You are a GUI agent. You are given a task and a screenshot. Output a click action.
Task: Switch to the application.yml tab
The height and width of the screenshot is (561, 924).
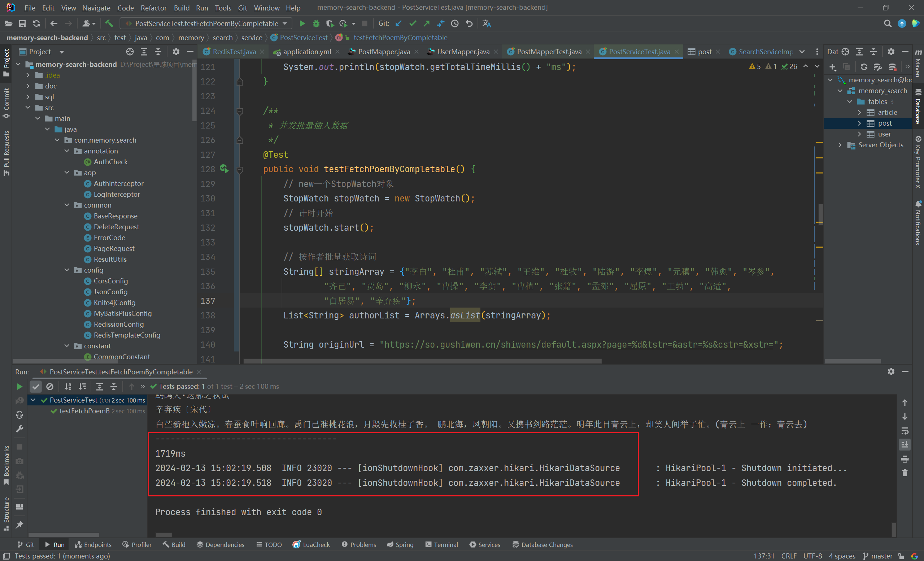pyautogui.click(x=307, y=52)
